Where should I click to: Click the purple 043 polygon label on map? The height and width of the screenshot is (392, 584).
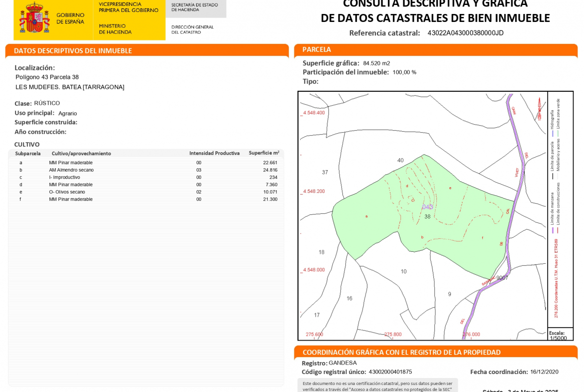(427, 207)
